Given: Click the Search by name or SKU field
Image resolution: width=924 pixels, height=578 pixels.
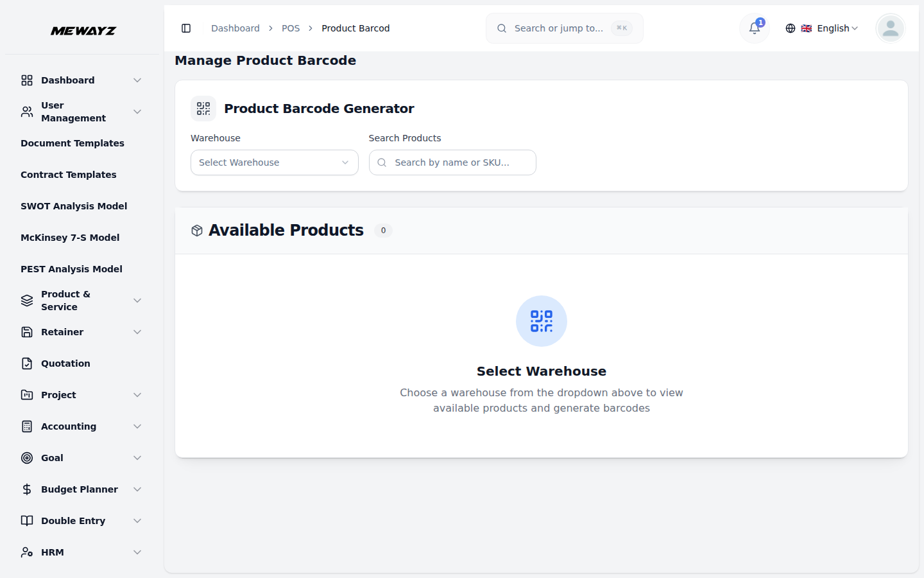Looking at the screenshot, I should [452, 162].
